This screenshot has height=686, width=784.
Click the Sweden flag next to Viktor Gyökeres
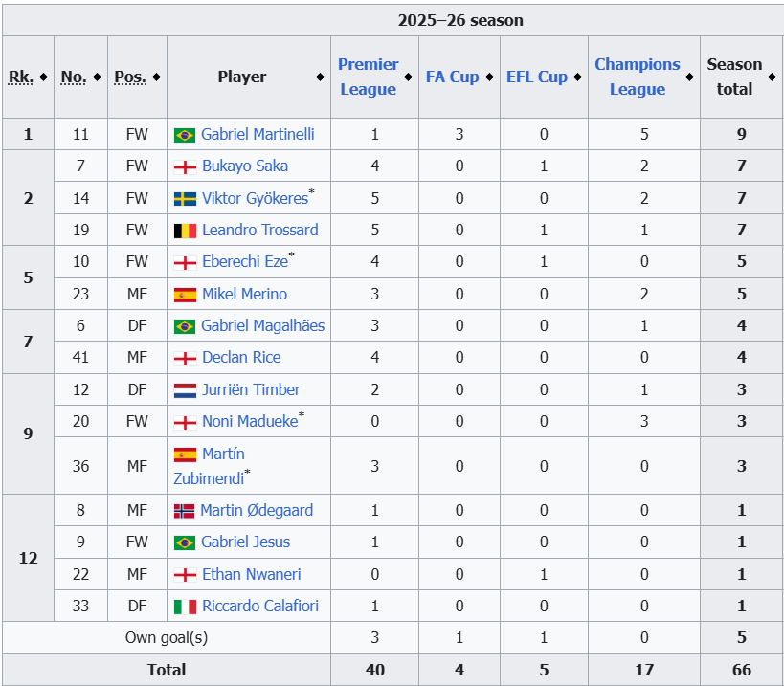click(185, 199)
